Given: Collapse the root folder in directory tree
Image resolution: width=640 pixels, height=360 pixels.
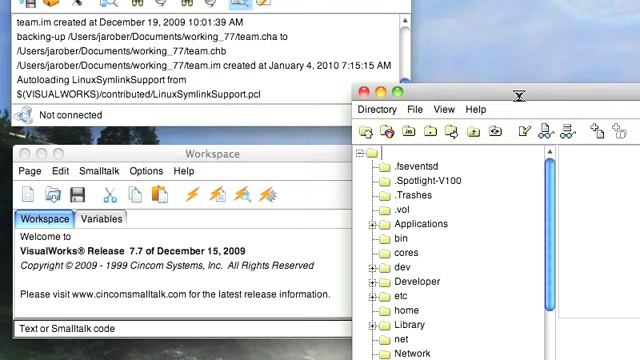Looking at the screenshot, I should point(360,153).
